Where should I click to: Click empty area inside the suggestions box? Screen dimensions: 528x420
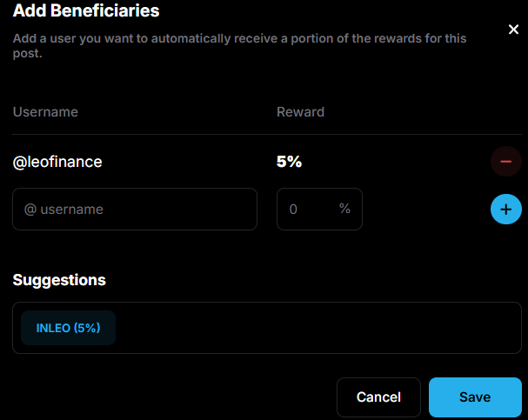[317, 328]
